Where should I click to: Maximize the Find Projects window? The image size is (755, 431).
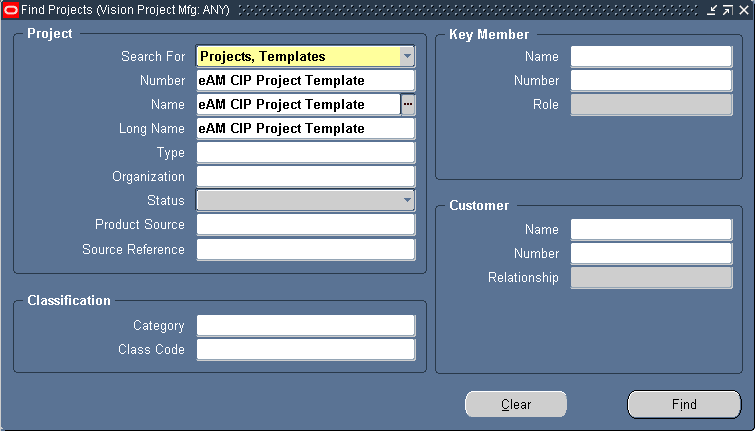click(728, 10)
